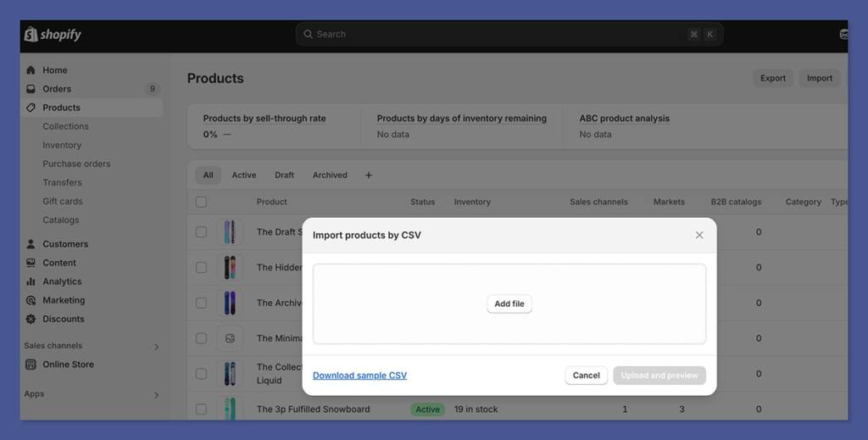Check The Draft snowboard row checkbox
The height and width of the screenshot is (440, 868).
tap(201, 232)
